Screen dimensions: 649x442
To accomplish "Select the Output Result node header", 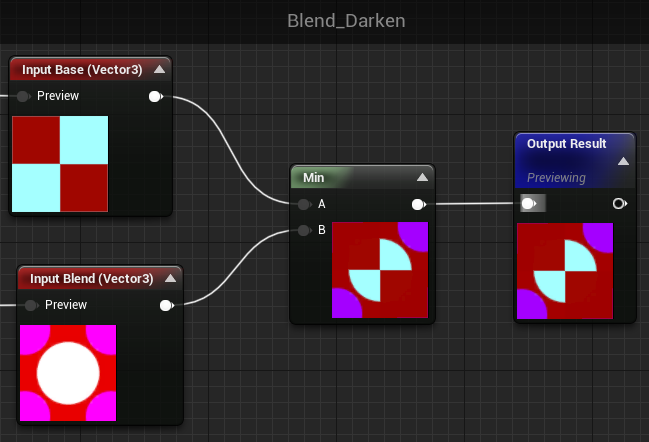I will pyautogui.click(x=574, y=161).
